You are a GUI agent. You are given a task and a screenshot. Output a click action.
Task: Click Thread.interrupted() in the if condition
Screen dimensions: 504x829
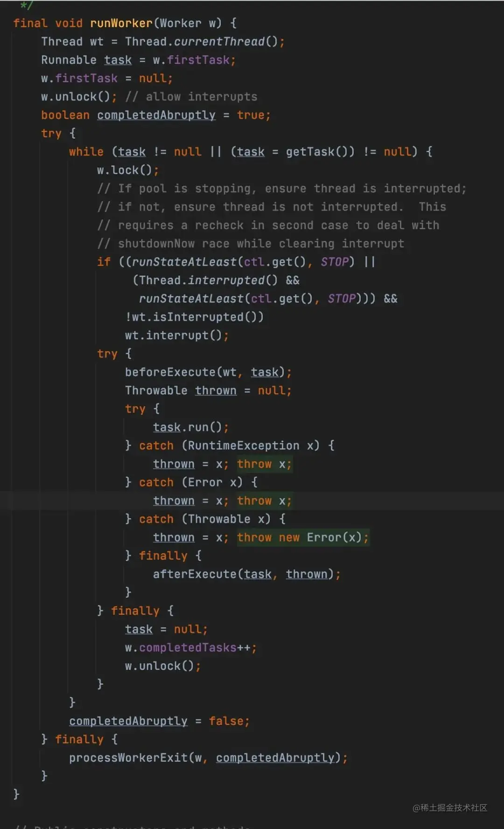[208, 280]
